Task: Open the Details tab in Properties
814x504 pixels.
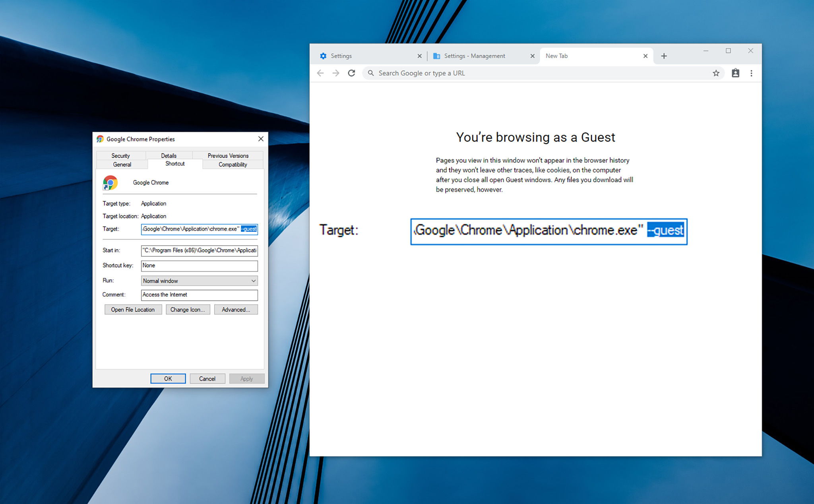Action: pyautogui.click(x=169, y=155)
